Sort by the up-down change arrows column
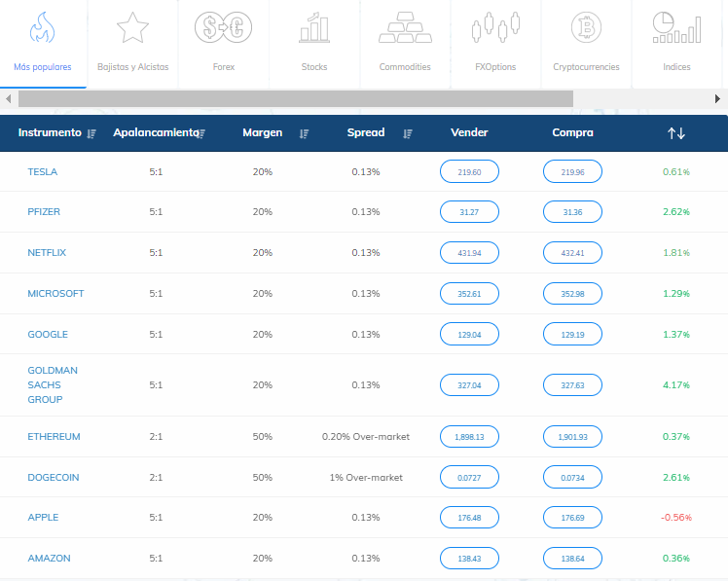This screenshot has width=728, height=581. (x=676, y=133)
